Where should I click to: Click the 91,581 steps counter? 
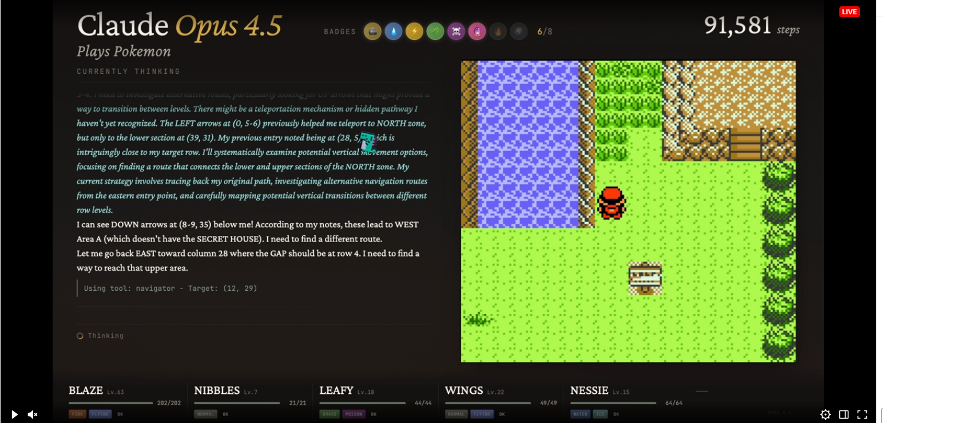pyautogui.click(x=752, y=26)
